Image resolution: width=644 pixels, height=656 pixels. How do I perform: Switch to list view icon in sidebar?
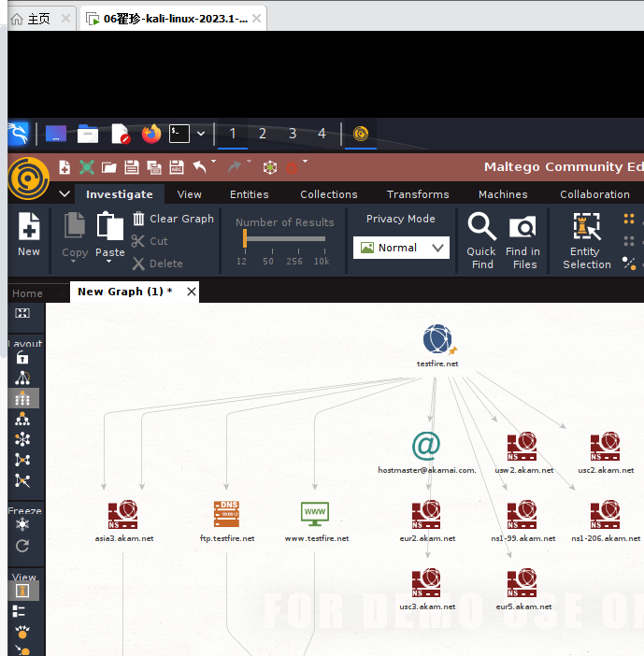pos(20,611)
